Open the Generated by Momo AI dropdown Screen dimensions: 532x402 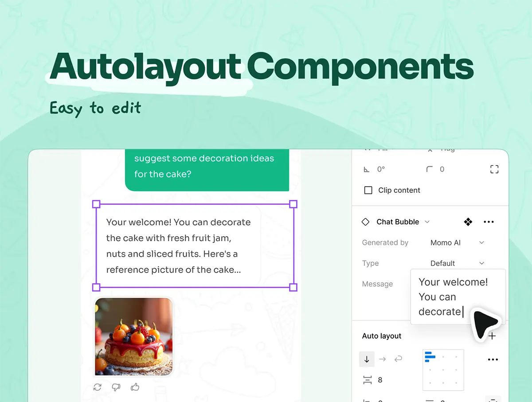coord(457,242)
